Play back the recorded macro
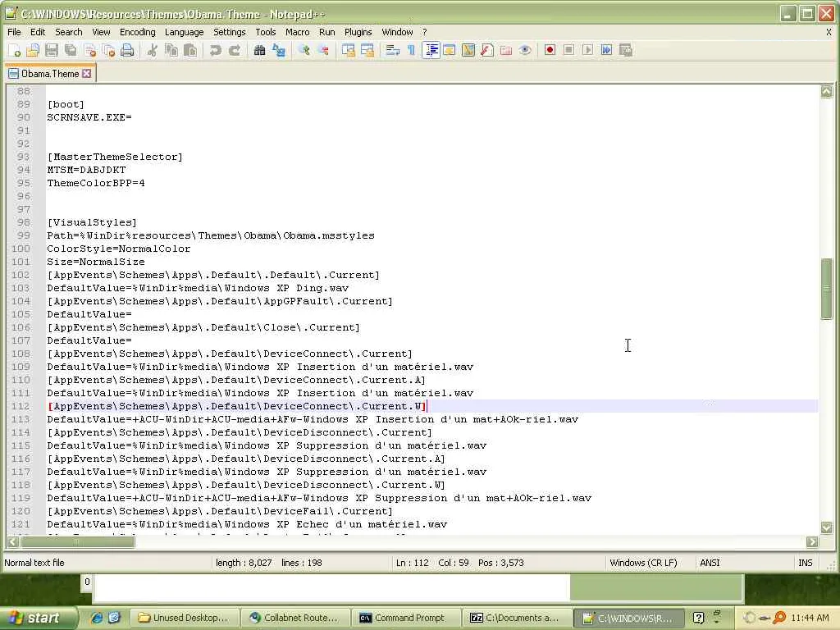The width and height of the screenshot is (840, 630). pos(587,50)
